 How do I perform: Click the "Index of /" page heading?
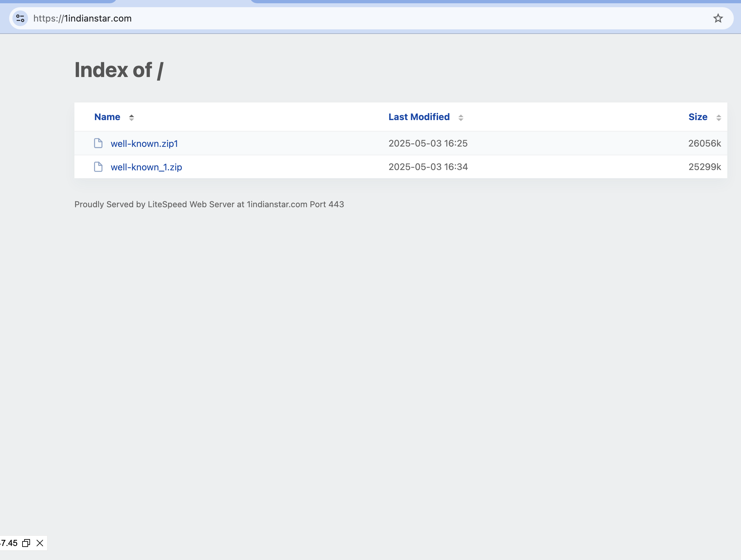[x=119, y=70]
